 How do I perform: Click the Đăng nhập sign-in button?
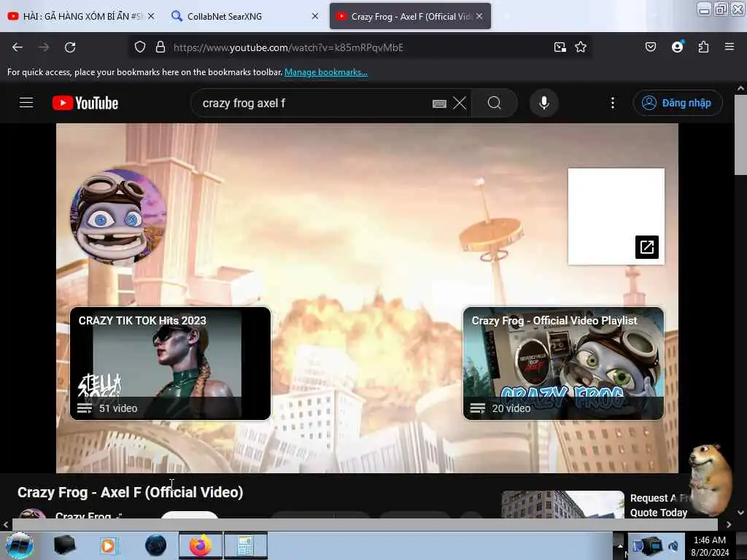(678, 103)
